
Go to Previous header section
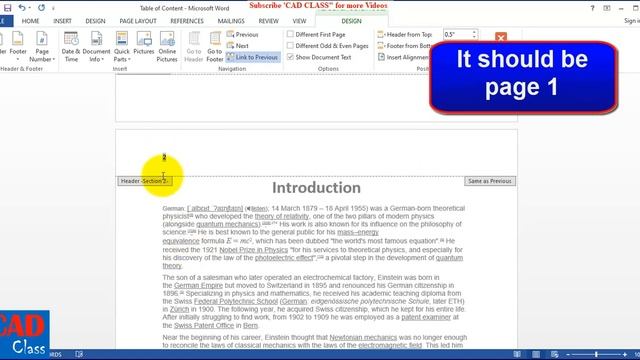coord(242,35)
